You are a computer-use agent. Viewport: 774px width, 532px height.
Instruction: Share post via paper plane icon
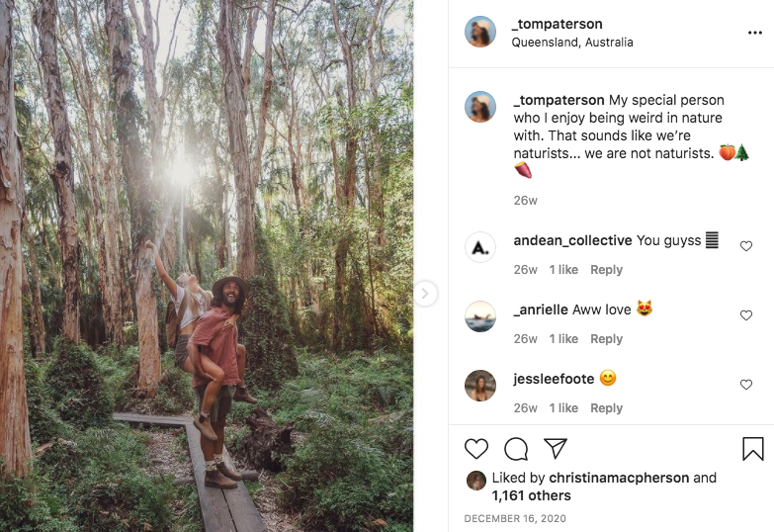pos(556,449)
